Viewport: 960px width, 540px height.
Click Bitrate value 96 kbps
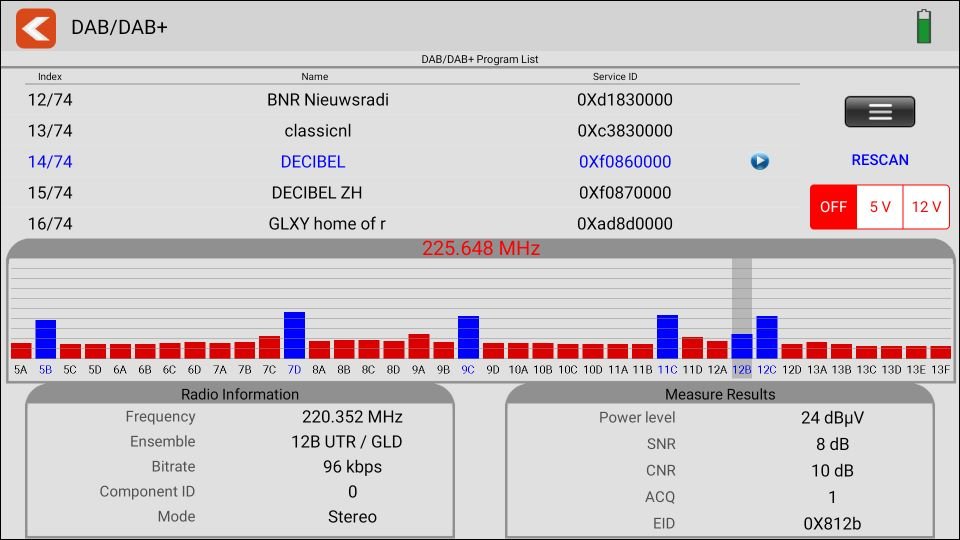(352, 467)
